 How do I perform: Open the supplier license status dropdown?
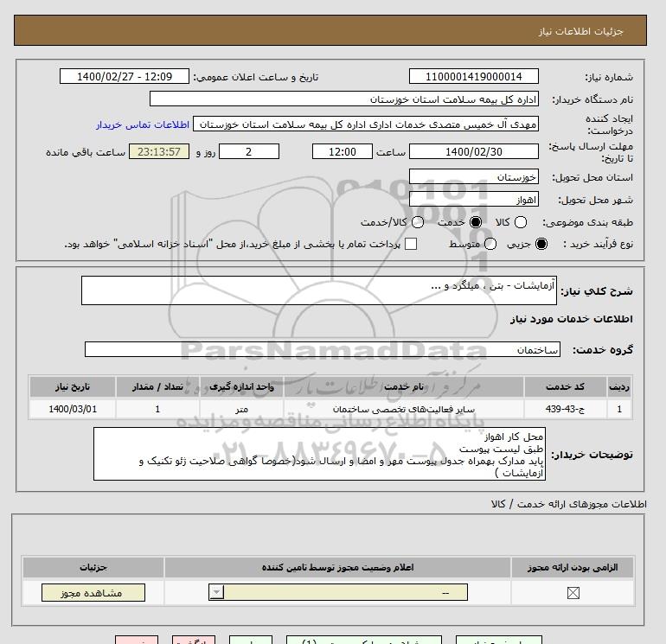pos(338,592)
